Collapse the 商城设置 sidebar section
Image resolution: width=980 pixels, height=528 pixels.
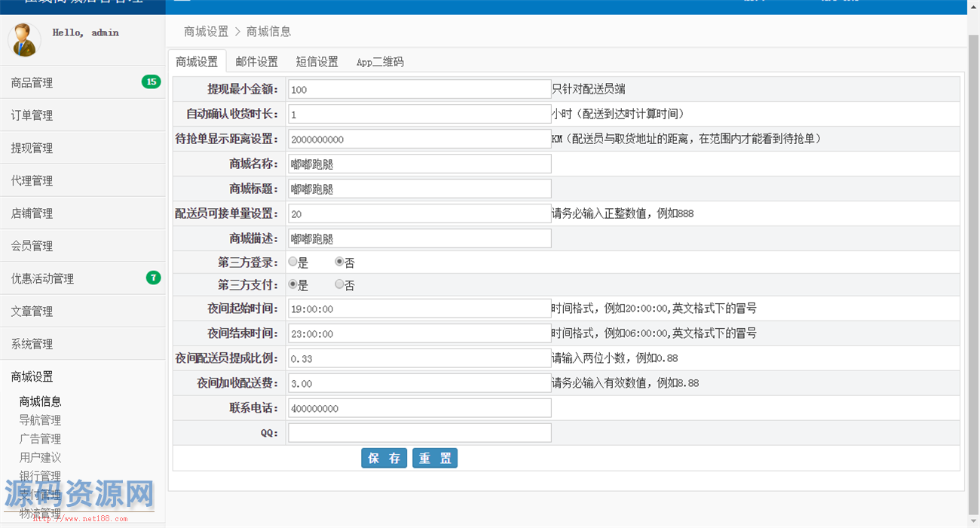(82, 376)
